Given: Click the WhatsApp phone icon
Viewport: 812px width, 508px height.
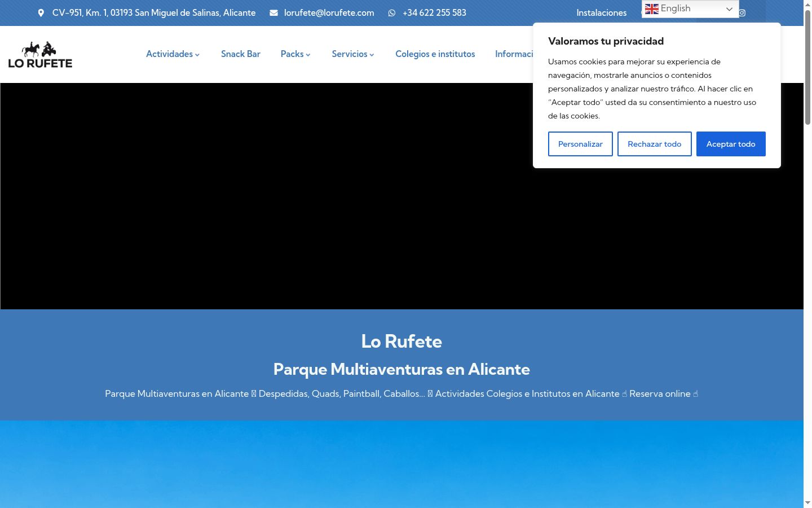Looking at the screenshot, I should [x=392, y=13].
